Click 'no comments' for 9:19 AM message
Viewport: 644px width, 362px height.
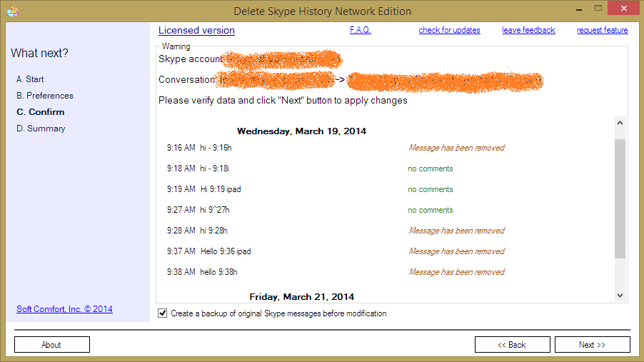[430, 189]
